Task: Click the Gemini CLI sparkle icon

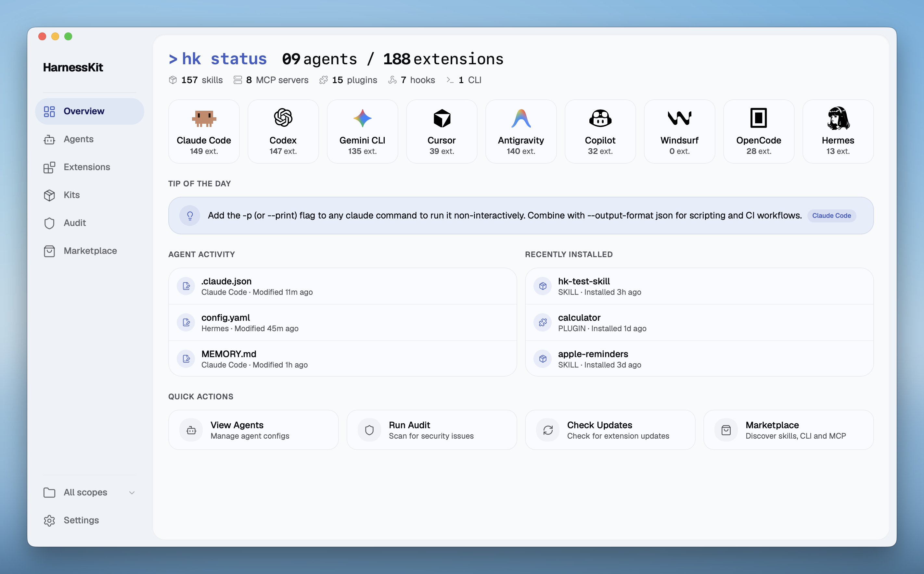Action: (362, 118)
